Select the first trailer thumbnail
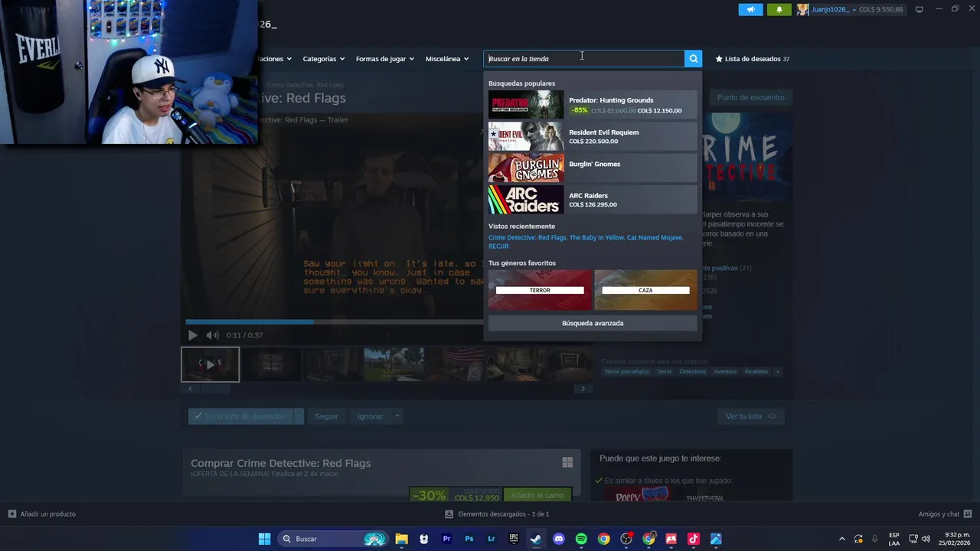980x551 pixels. (x=210, y=364)
